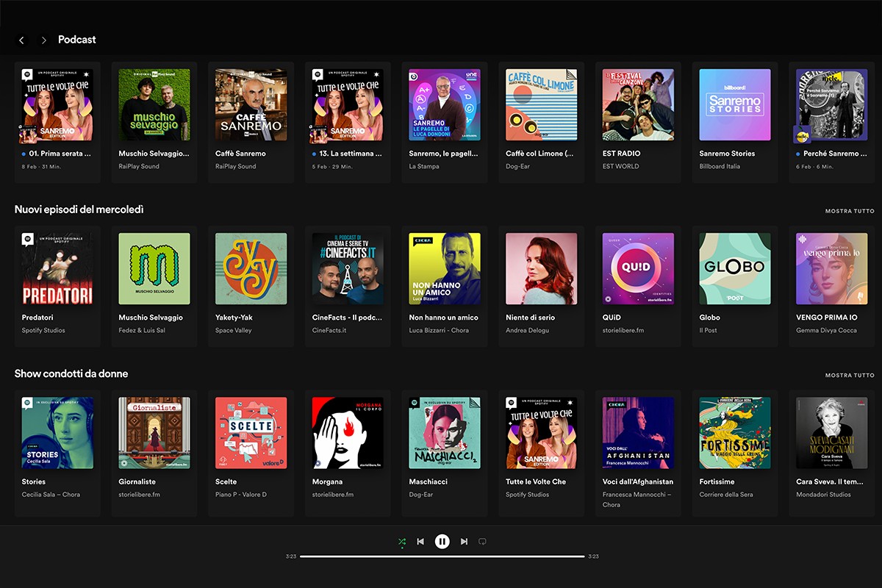Open the Voci dall'Afghanistan cover

(x=638, y=433)
